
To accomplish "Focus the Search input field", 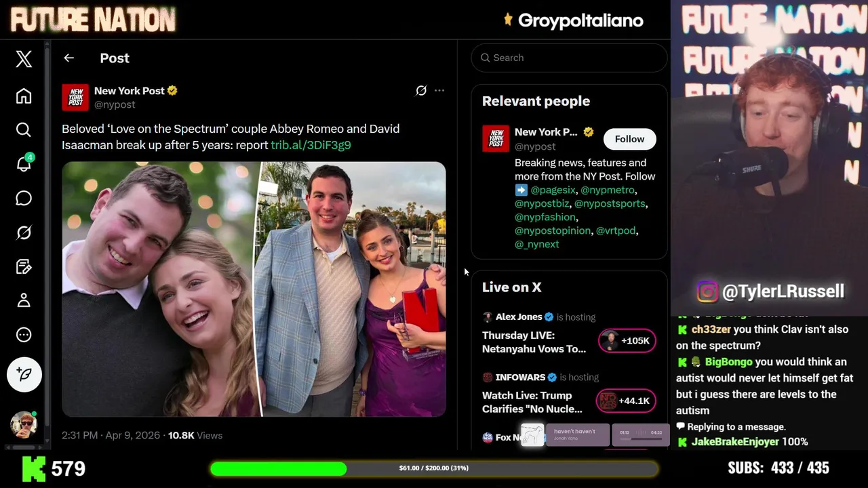I will coord(570,58).
